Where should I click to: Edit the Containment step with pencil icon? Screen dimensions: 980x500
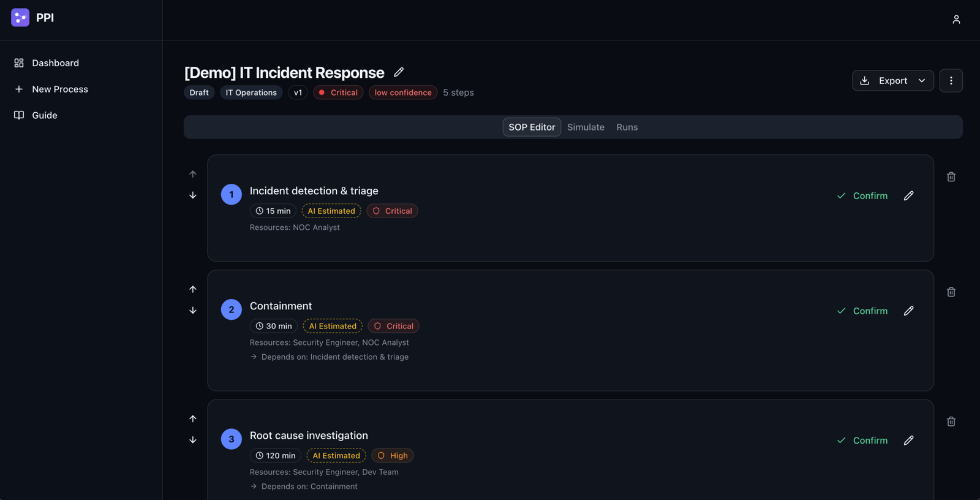pos(908,311)
